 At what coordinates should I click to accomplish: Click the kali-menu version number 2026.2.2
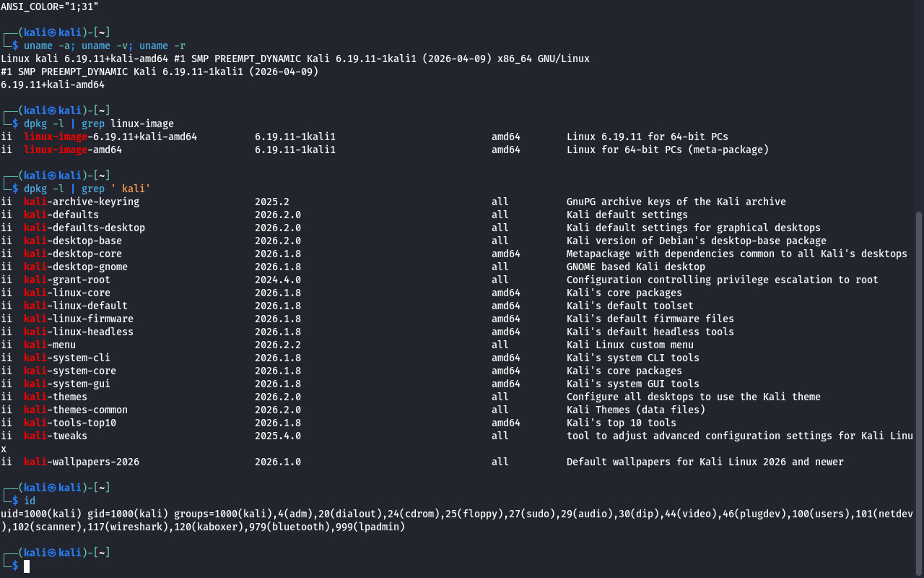(278, 345)
